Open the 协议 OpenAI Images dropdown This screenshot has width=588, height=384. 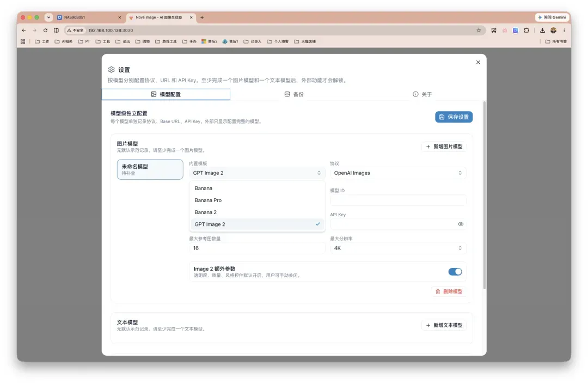[x=398, y=173]
